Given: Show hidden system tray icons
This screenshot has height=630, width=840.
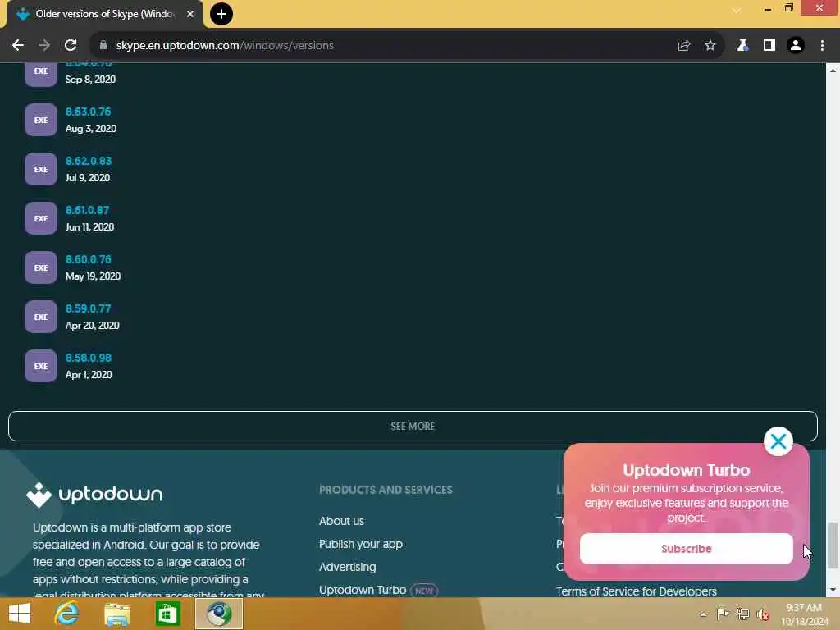Looking at the screenshot, I should pyautogui.click(x=703, y=614).
